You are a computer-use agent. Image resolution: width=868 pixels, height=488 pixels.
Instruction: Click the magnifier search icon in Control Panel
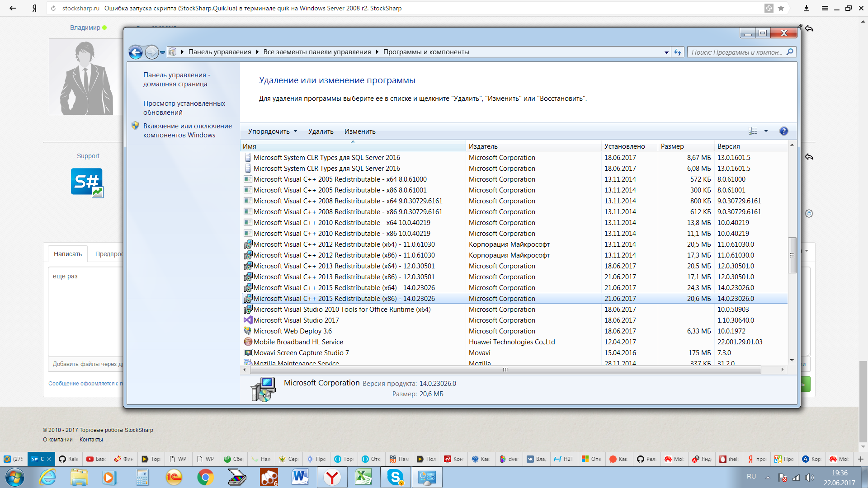point(790,52)
